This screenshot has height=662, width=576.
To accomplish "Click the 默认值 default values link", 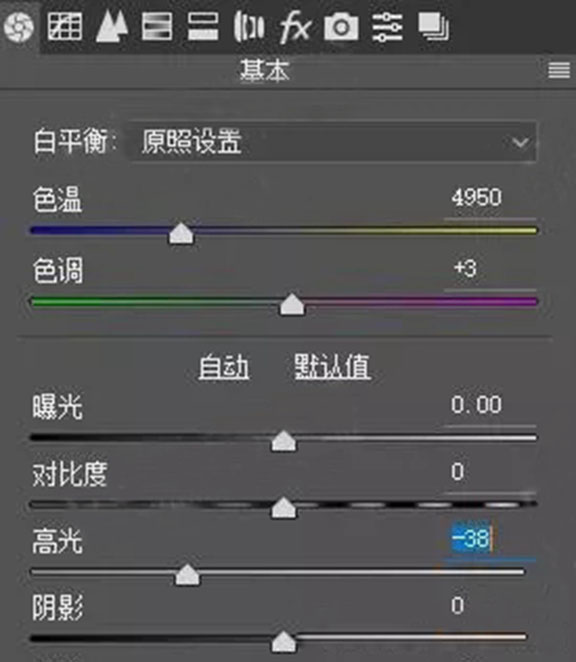I will tap(332, 366).
